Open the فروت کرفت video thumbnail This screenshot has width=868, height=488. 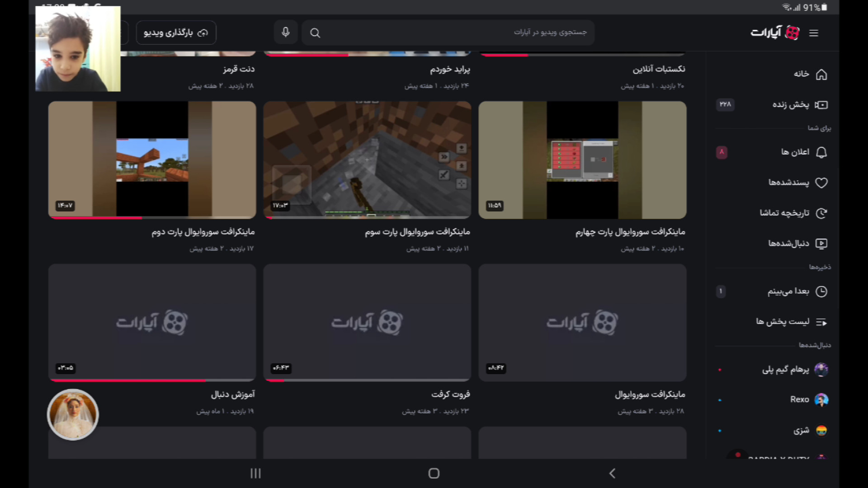pos(367,323)
